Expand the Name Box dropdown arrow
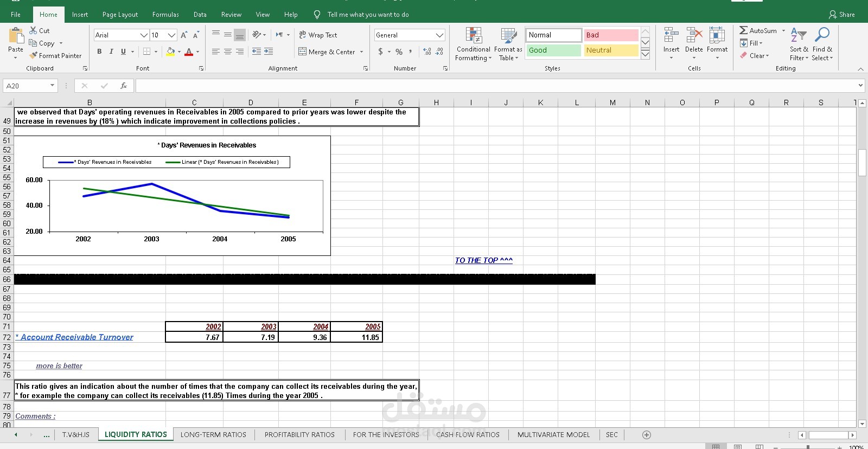Screen dimensions: 868x449 52,86
